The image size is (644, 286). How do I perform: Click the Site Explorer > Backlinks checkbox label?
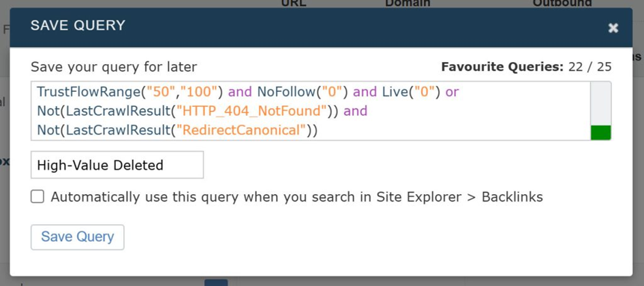tap(296, 197)
